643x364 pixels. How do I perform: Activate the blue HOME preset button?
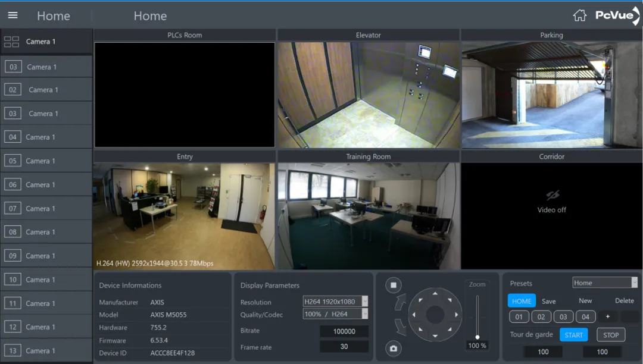[522, 301]
